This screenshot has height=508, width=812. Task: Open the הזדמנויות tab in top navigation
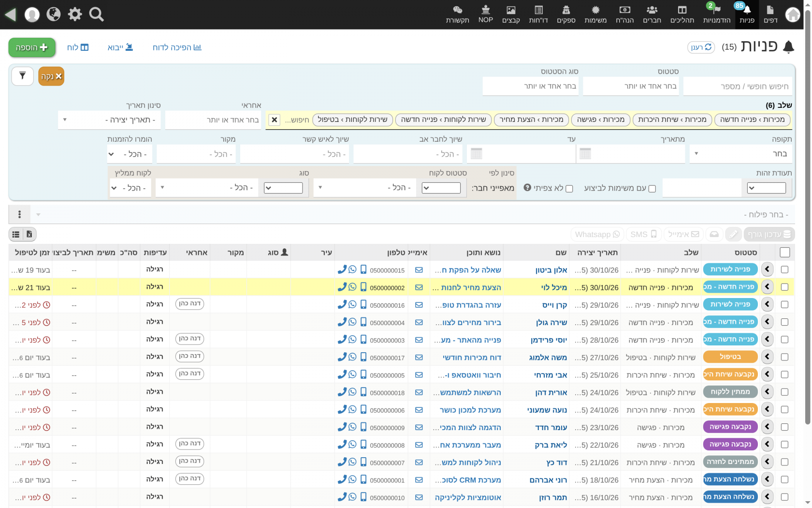tap(716, 15)
